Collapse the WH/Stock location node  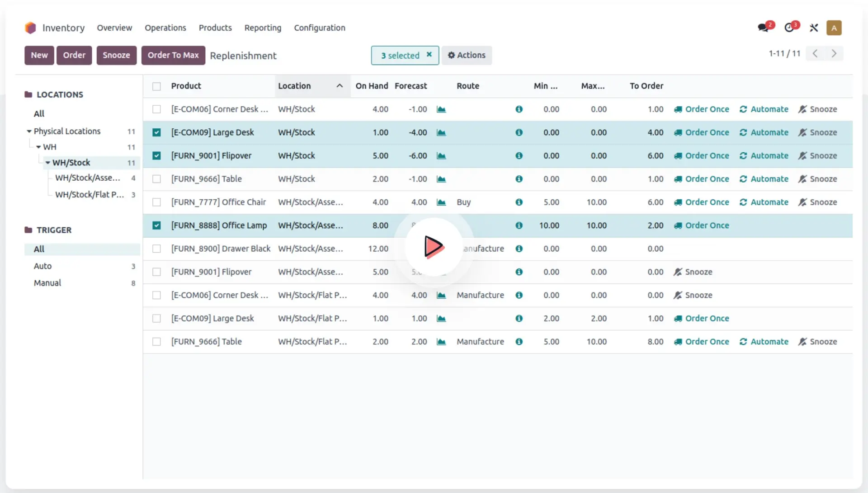pyautogui.click(x=47, y=163)
